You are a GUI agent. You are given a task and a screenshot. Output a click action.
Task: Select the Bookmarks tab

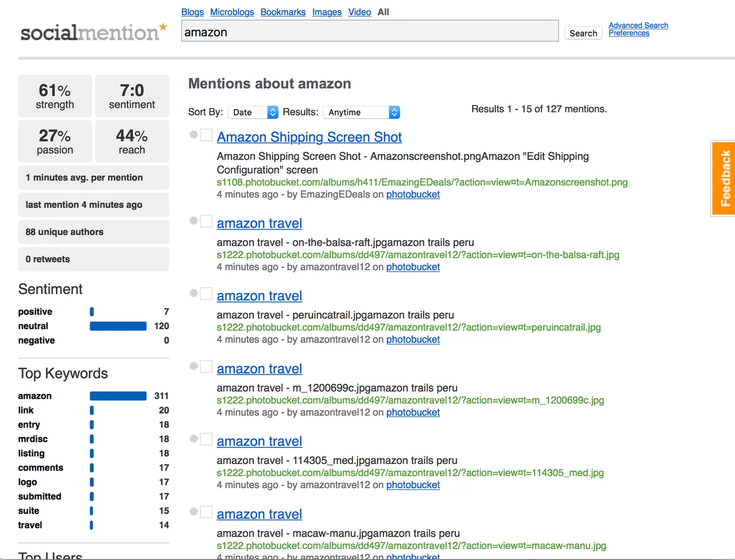(283, 12)
